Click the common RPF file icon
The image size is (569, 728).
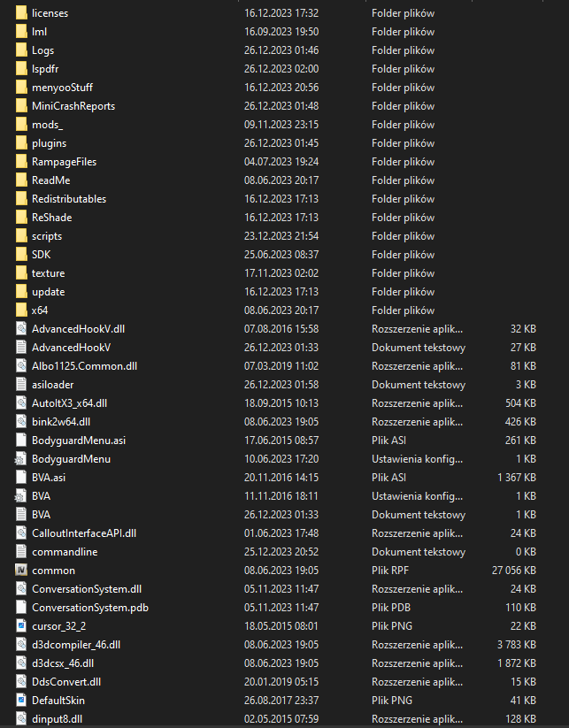coord(21,571)
